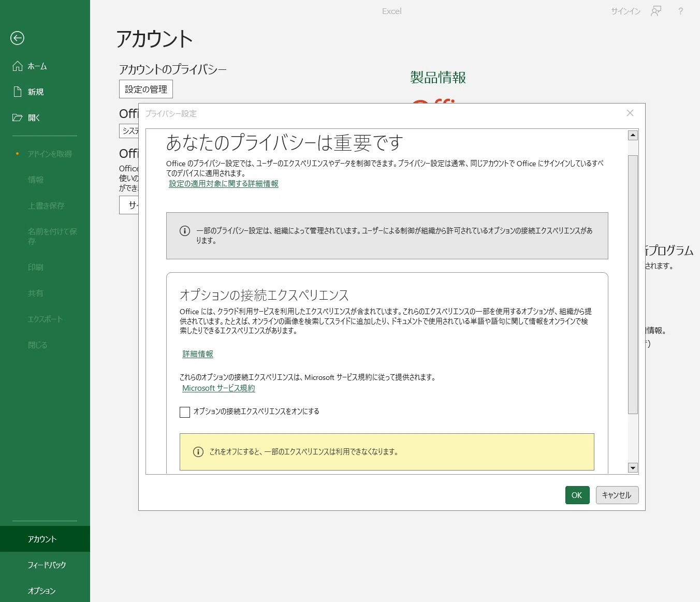Open the 詳細情報 link
Viewport: 700px width, 602px height.
pyautogui.click(x=198, y=354)
